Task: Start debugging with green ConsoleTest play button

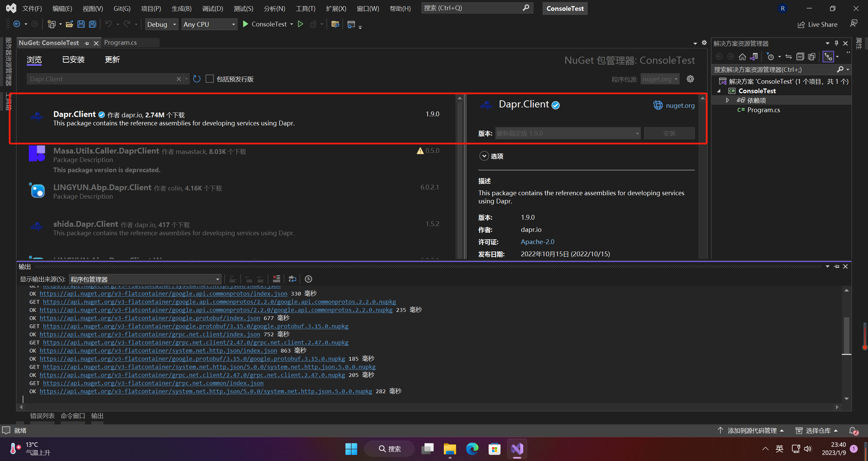Action: (265, 24)
